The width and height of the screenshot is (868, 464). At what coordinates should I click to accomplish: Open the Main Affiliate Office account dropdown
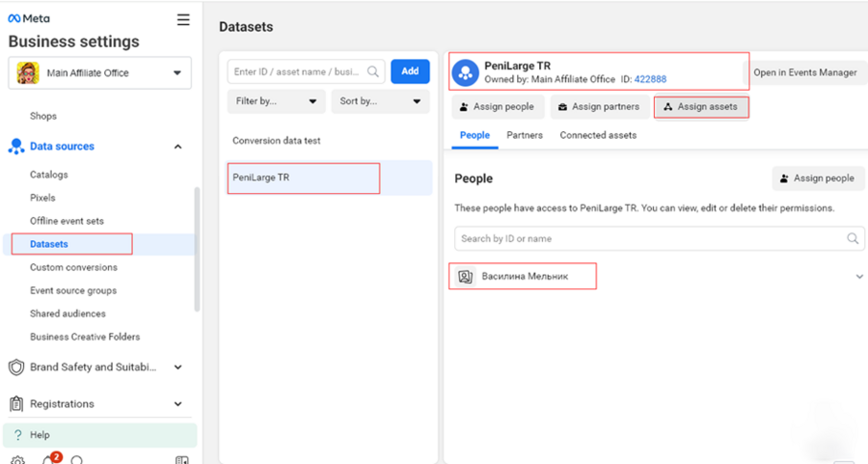pos(99,72)
